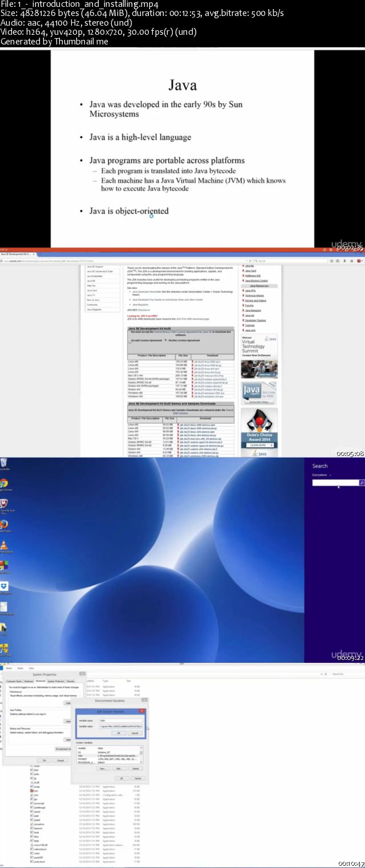The height and width of the screenshot is (868, 365).
Task: Click Environment Variables button in System Properties
Action: click(63, 749)
